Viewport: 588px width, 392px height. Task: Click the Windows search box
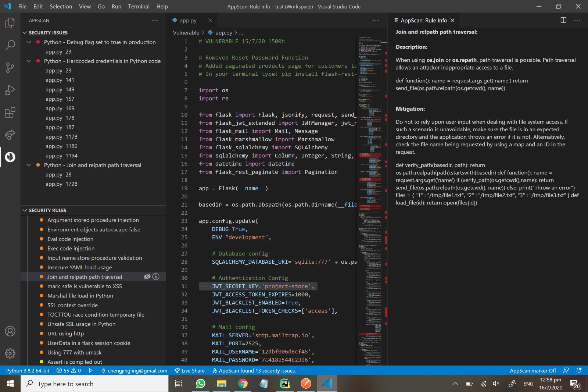[x=94, y=384]
